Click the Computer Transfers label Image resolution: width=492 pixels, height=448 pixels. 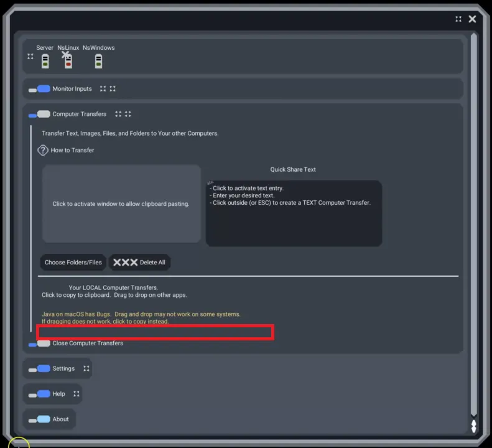pos(80,114)
